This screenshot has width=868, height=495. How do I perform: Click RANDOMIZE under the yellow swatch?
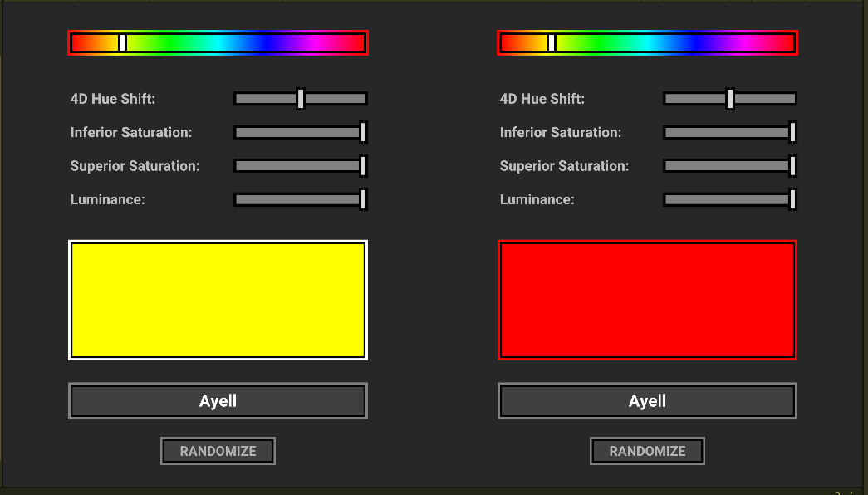218,451
